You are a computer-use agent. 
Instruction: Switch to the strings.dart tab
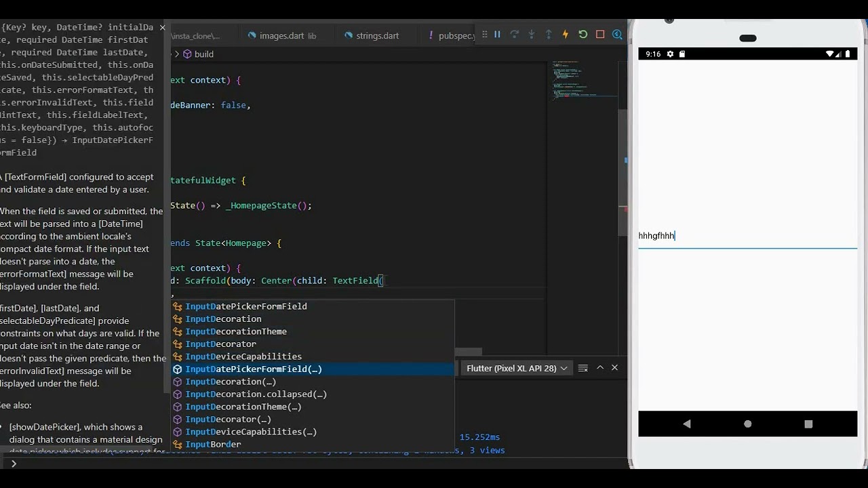[x=377, y=35]
